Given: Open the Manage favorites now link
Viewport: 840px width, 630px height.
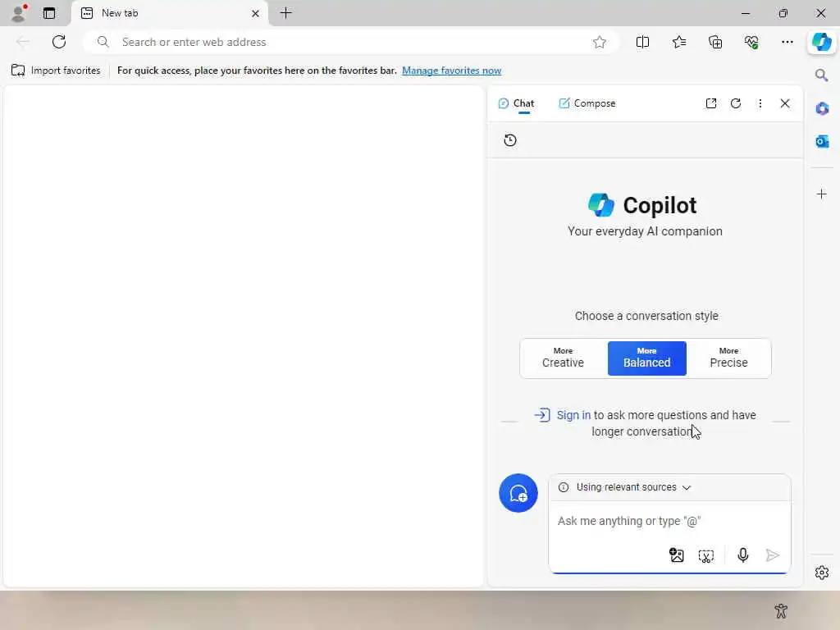Looking at the screenshot, I should 452,71.
